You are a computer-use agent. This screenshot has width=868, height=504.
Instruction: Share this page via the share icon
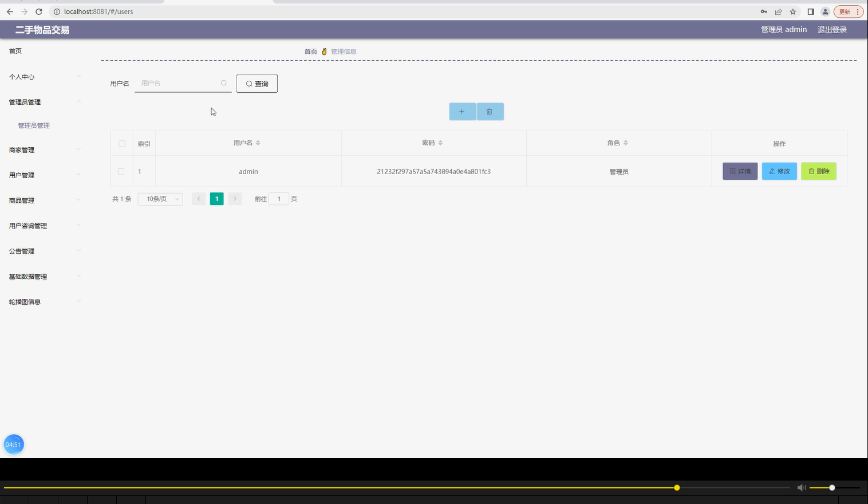(778, 11)
